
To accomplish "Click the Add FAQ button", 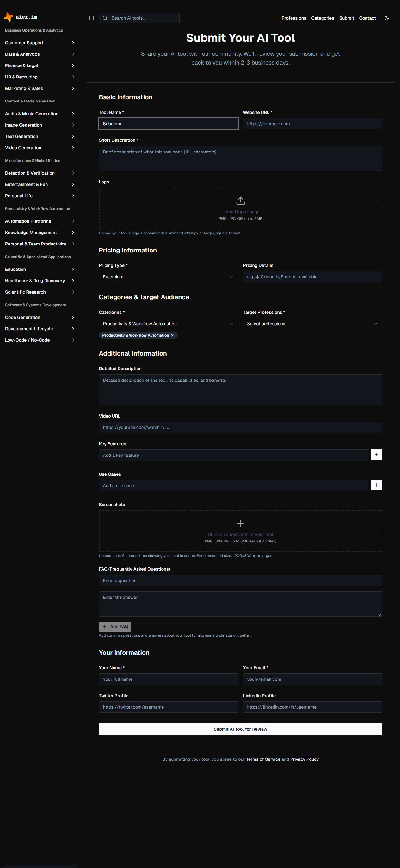I will pyautogui.click(x=115, y=626).
